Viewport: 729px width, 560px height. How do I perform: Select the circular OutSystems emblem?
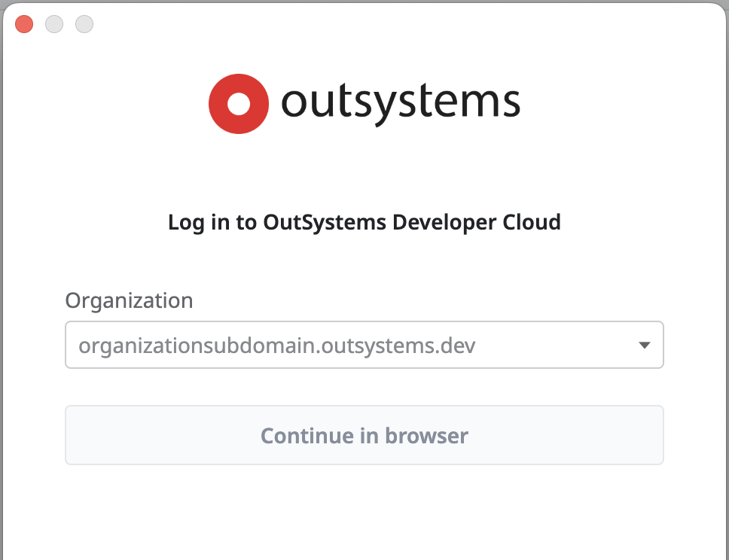pos(239,103)
